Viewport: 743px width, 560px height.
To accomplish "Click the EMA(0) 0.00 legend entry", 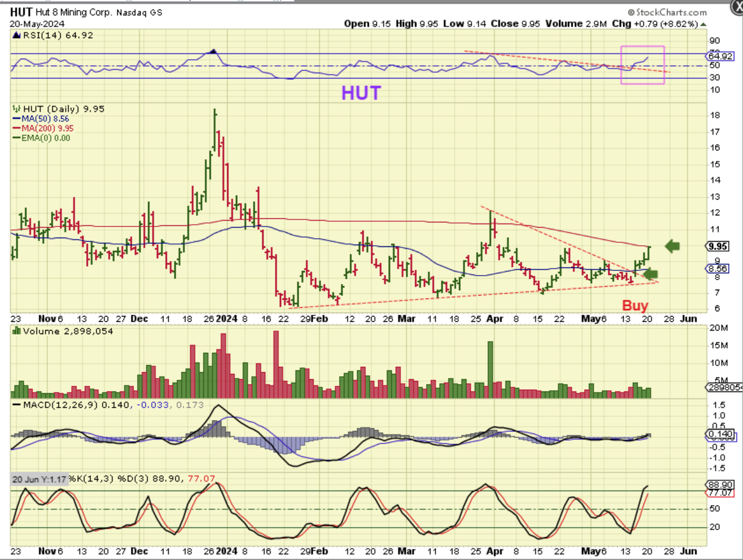I will pos(42,138).
